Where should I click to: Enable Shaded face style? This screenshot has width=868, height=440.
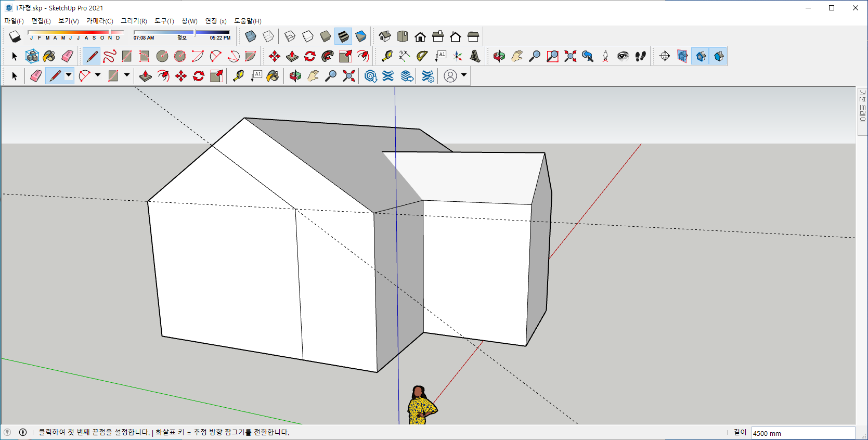point(326,36)
